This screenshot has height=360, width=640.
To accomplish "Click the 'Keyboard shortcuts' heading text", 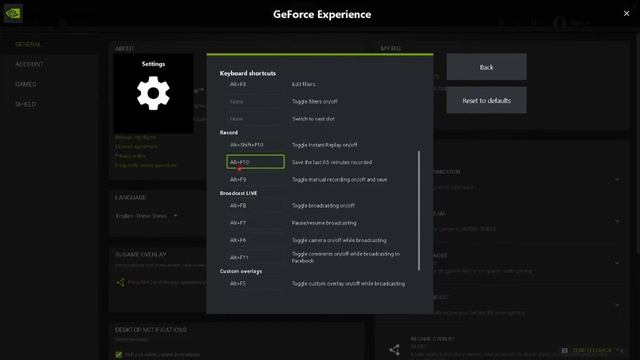I will tap(248, 73).
